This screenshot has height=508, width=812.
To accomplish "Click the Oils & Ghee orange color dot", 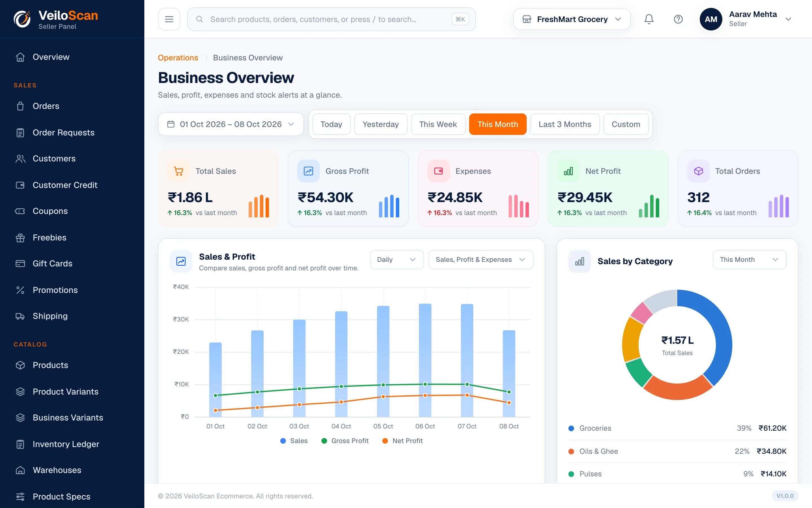I will [571, 451].
